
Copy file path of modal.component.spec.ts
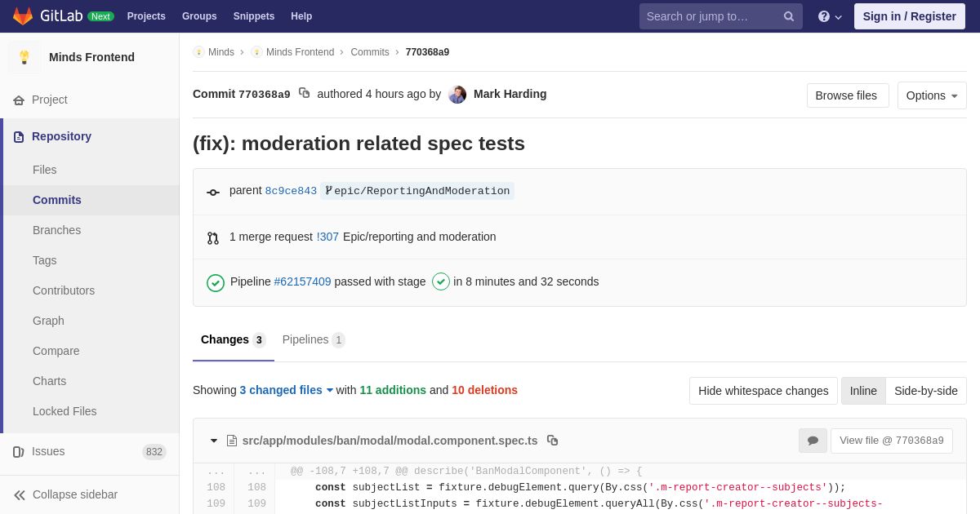[x=552, y=441]
